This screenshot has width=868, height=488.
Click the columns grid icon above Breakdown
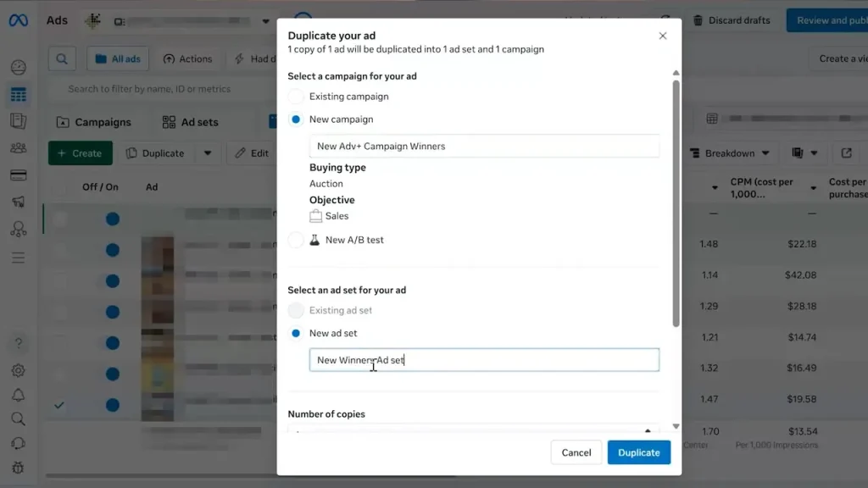point(712,119)
